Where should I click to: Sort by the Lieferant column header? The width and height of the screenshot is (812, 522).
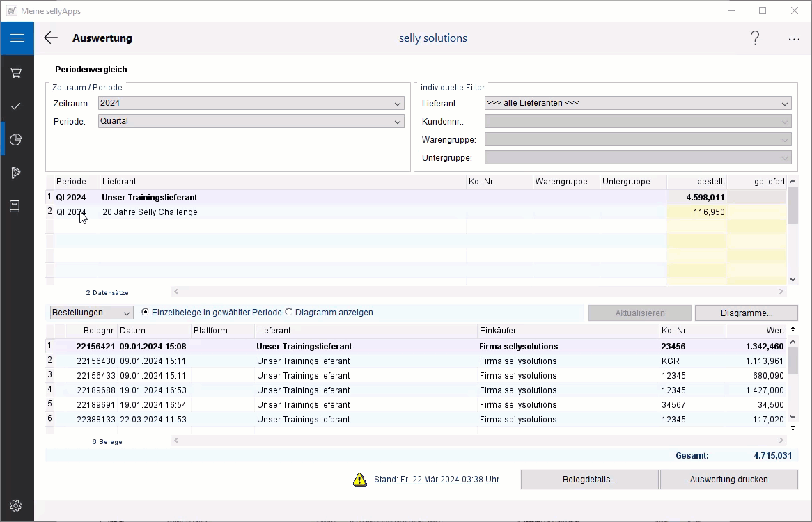pos(282,182)
